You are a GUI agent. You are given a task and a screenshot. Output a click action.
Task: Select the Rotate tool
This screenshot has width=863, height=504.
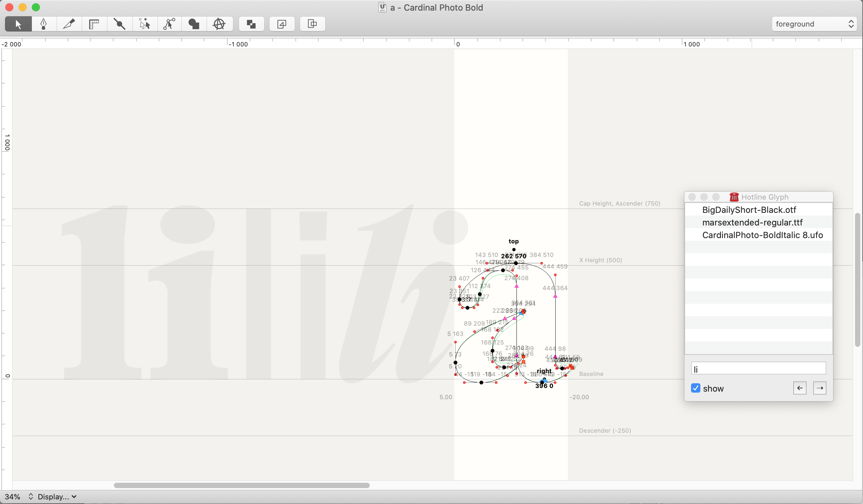tap(219, 24)
